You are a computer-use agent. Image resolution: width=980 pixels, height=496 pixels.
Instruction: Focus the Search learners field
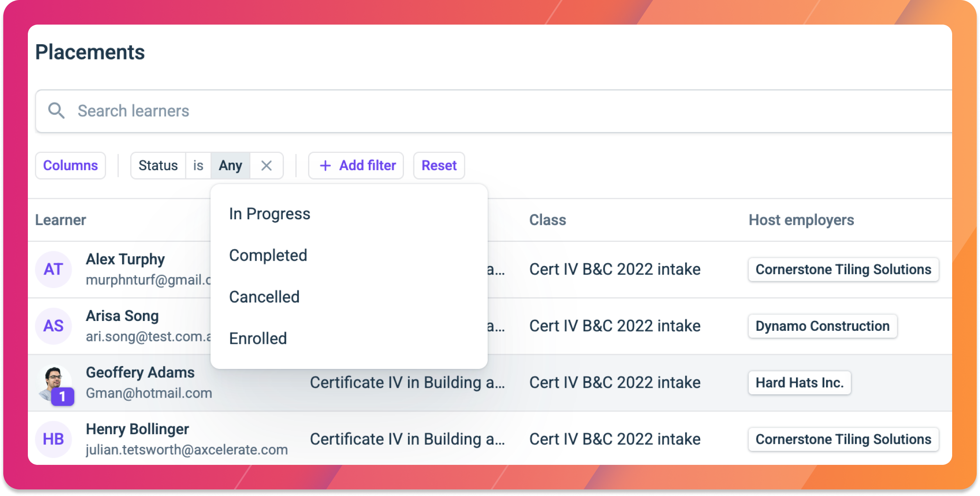pyautogui.click(x=494, y=111)
